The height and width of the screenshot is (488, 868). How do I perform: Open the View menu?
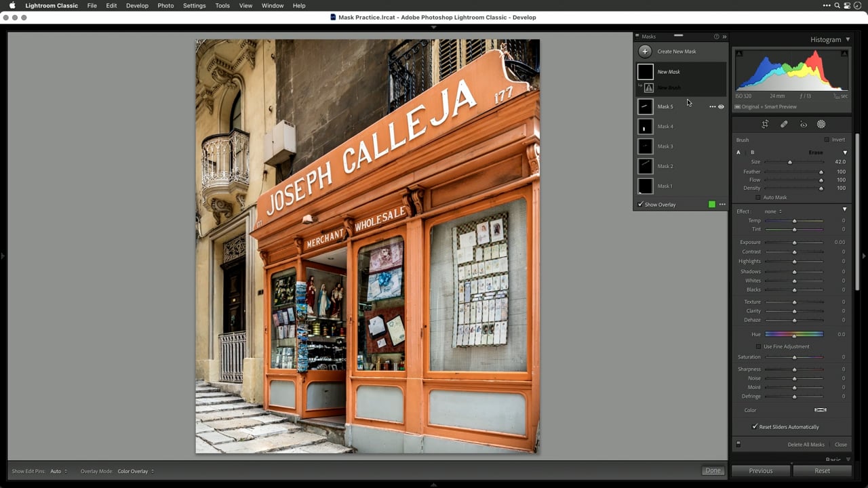pos(245,5)
